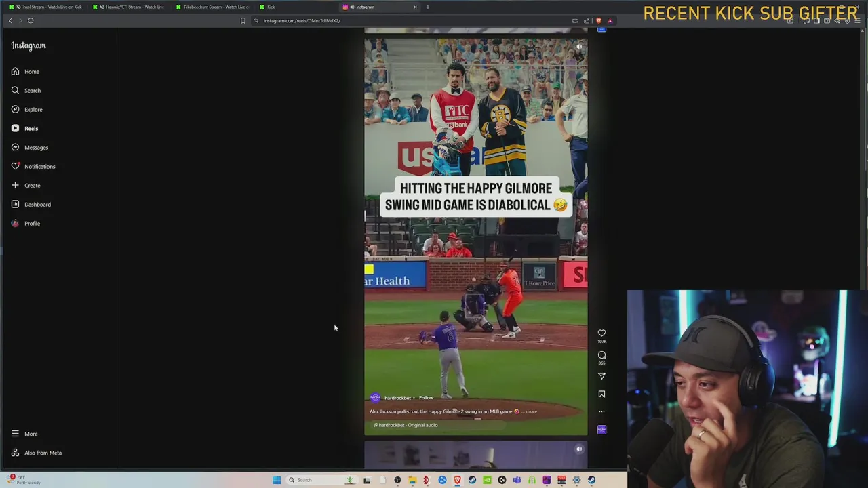
Task: Open the weather widget on taskbar
Action: [x=24, y=479]
